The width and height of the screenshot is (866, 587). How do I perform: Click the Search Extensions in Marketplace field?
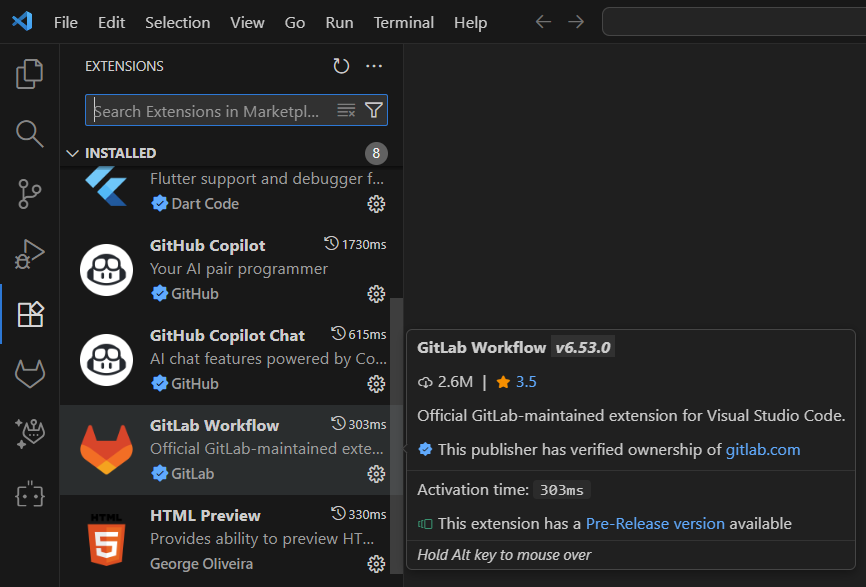[210, 111]
